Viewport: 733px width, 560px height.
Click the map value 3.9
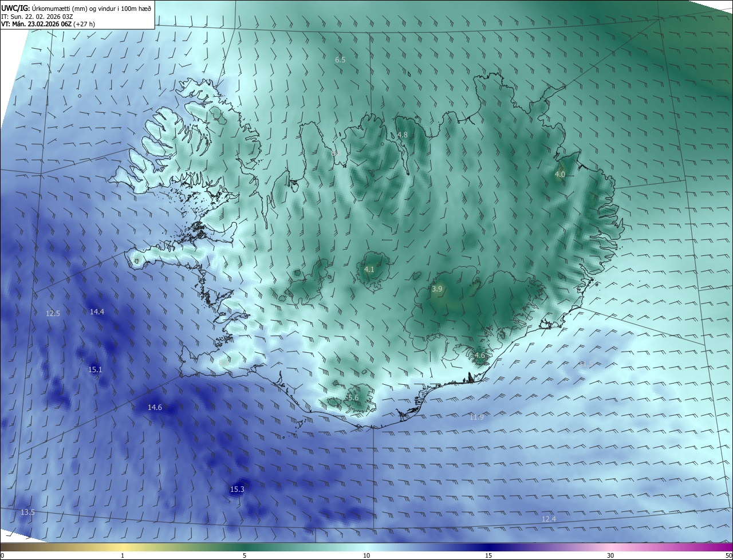pos(437,289)
